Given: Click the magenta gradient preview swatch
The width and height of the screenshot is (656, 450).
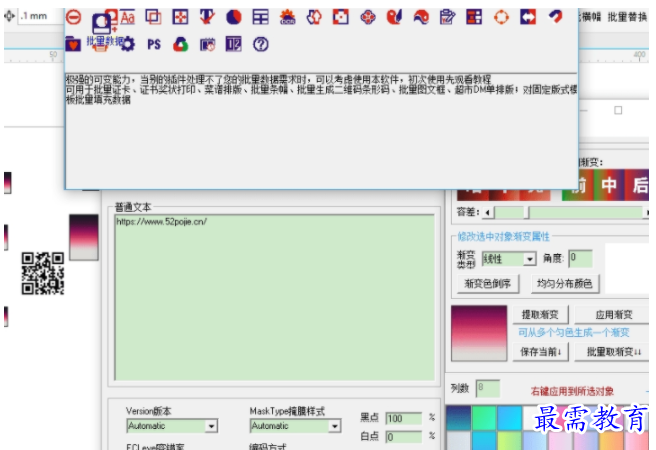Looking at the screenshot, I should pyautogui.click(x=479, y=333).
